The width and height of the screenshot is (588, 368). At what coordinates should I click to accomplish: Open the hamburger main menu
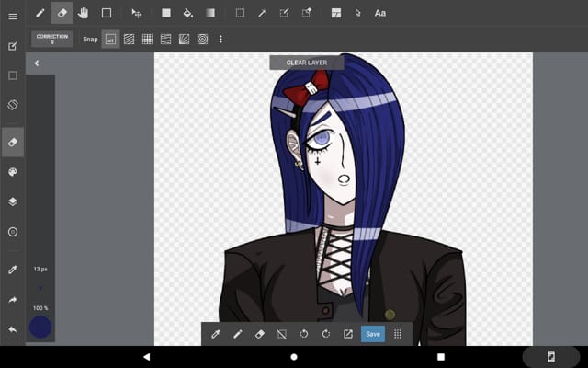13,16
